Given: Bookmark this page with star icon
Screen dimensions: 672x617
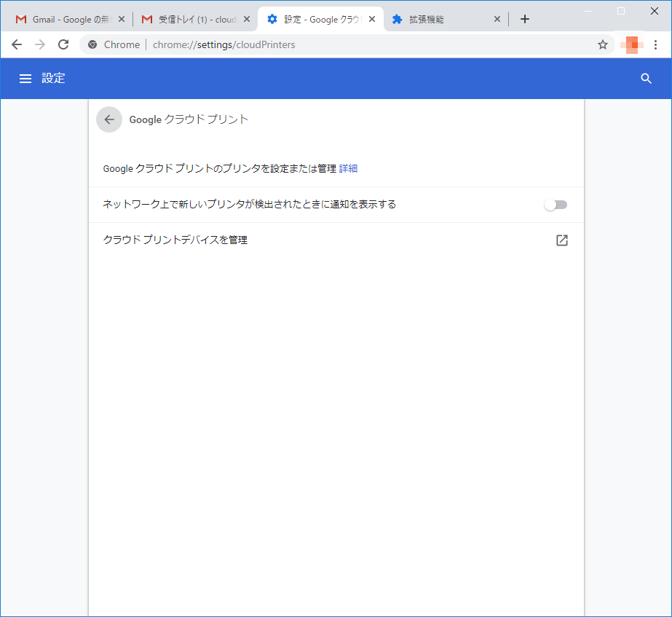Looking at the screenshot, I should point(603,44).
